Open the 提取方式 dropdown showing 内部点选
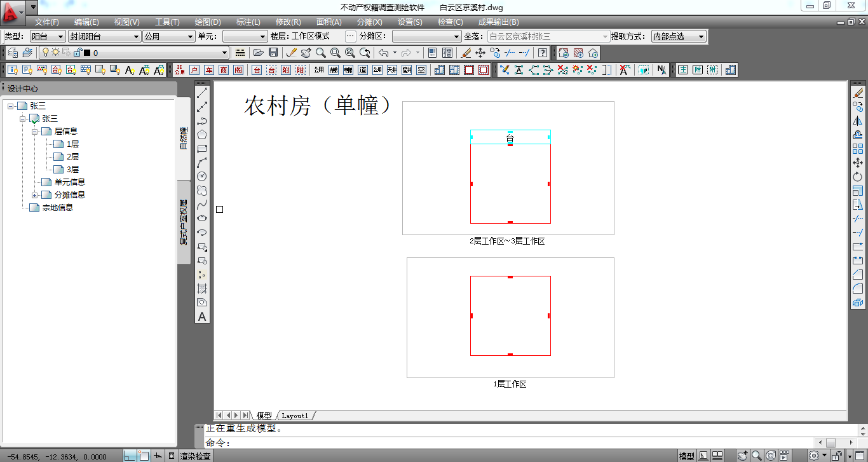The image size is (868, 462). [679, 37]
